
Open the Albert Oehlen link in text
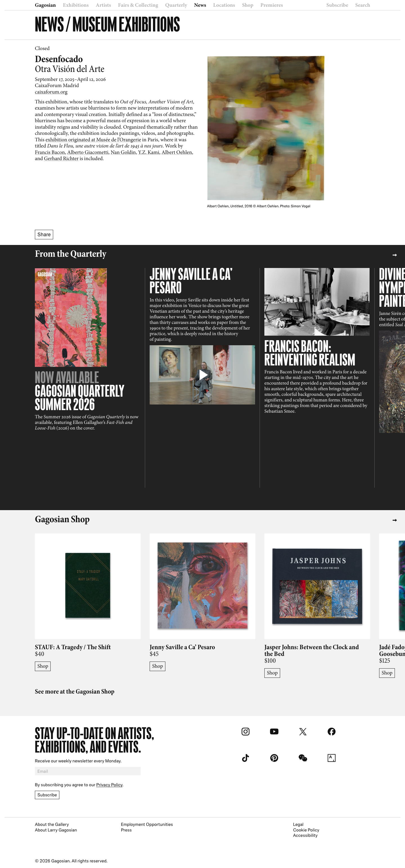point(177,152)
